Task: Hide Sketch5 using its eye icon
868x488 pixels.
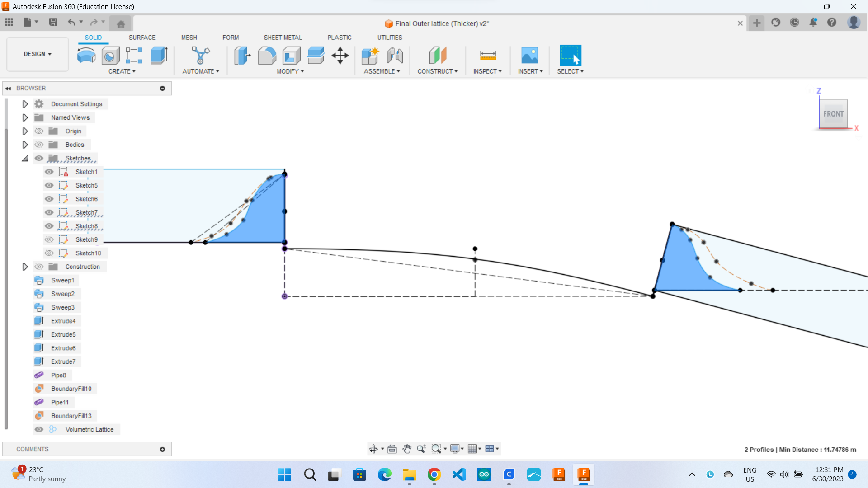Action: coord(49,185)
